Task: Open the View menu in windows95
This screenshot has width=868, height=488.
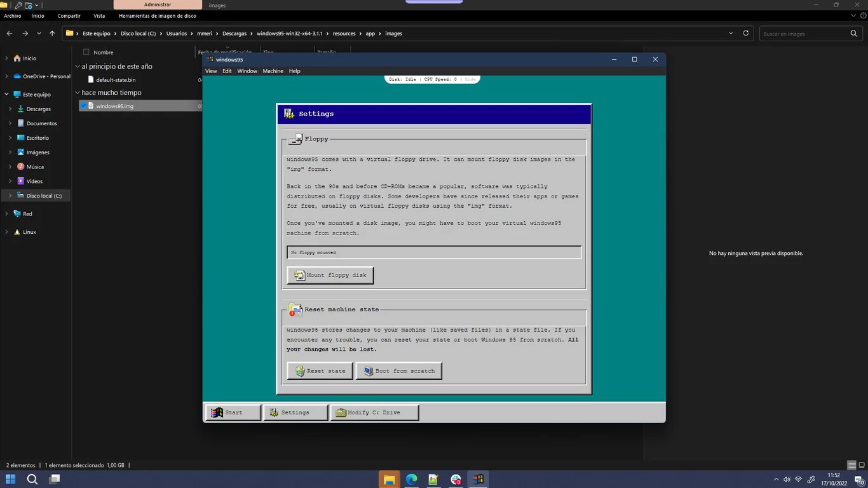Action: (x=211, y=71)
